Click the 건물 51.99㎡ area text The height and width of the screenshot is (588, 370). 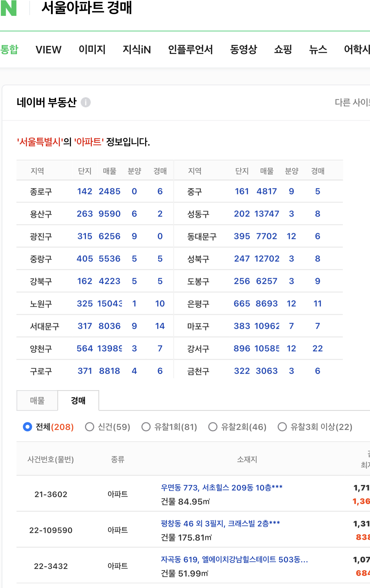[x=185, y=573]
